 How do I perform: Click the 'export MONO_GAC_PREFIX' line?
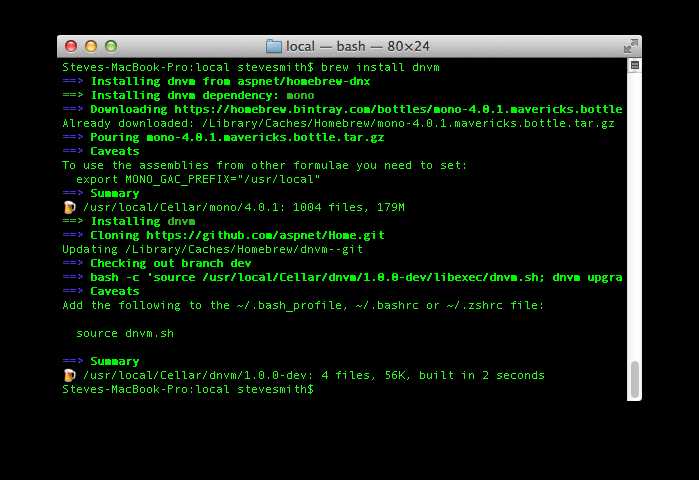point(198,180)
